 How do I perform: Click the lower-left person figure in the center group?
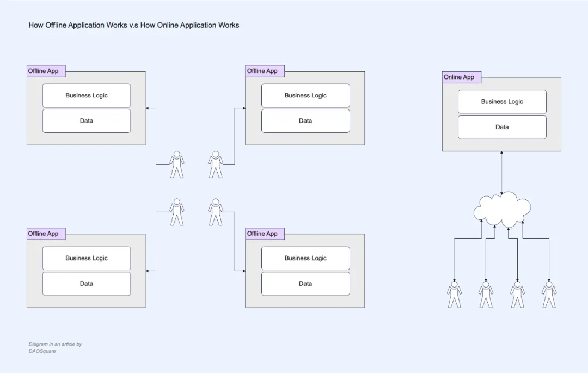176,212
